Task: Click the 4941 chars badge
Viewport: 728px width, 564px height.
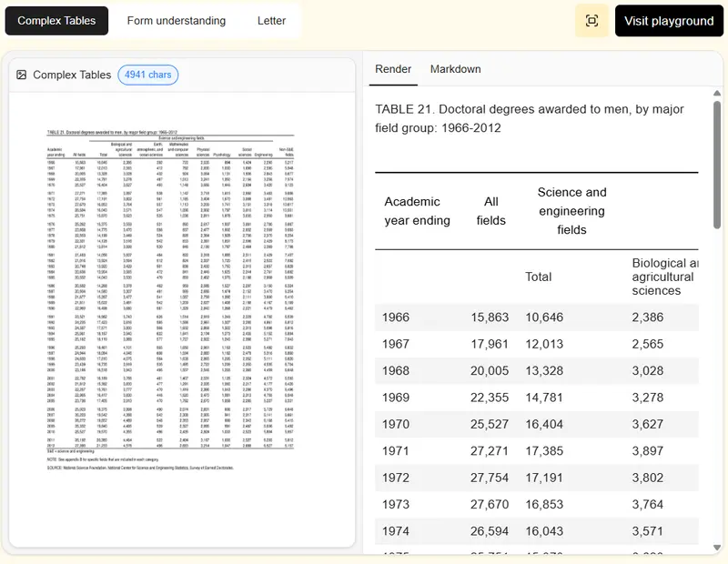Action: [148, 75]
